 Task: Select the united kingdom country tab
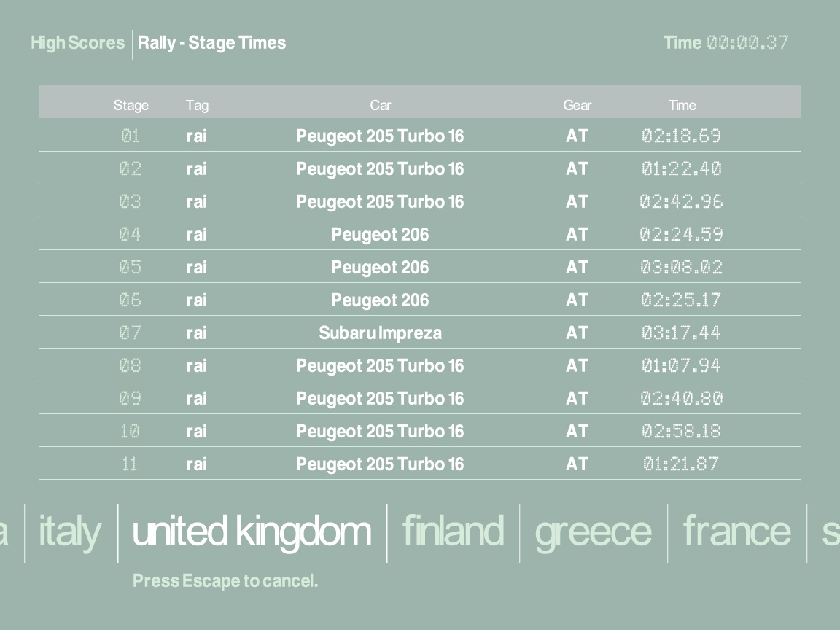coord(252,531)
